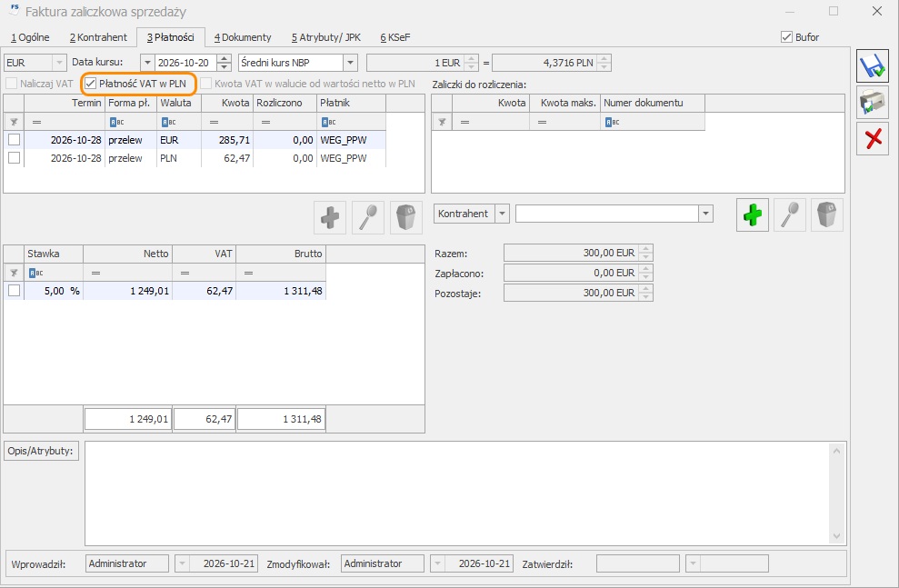Sort by the Stawka column header

coord(54,254)
